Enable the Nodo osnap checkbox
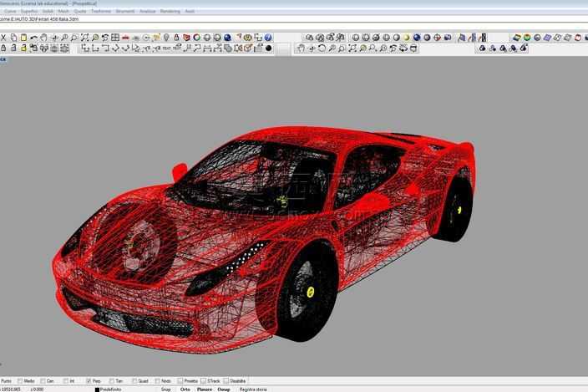588x392 pixels. tap(157, 381)
